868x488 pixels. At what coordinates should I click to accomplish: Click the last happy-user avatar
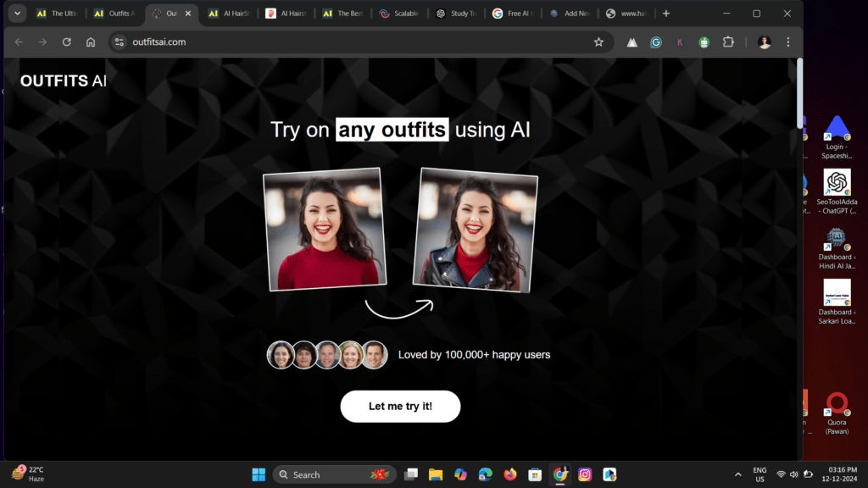point(374,355)
